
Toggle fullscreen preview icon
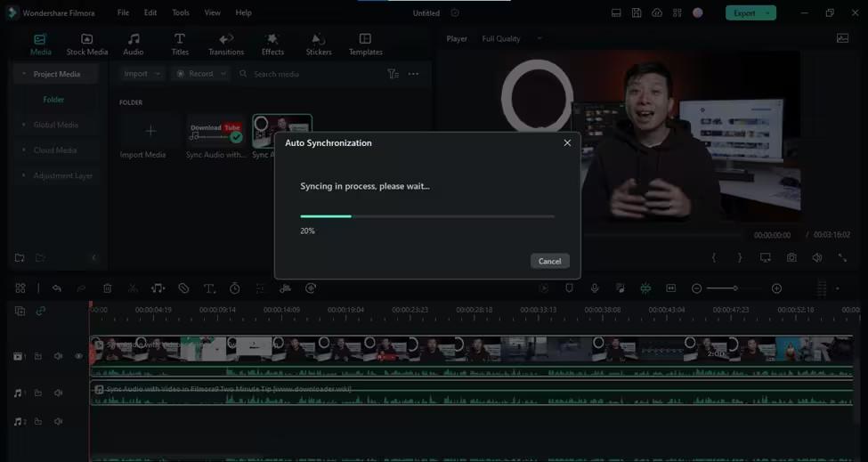[842, 258]
